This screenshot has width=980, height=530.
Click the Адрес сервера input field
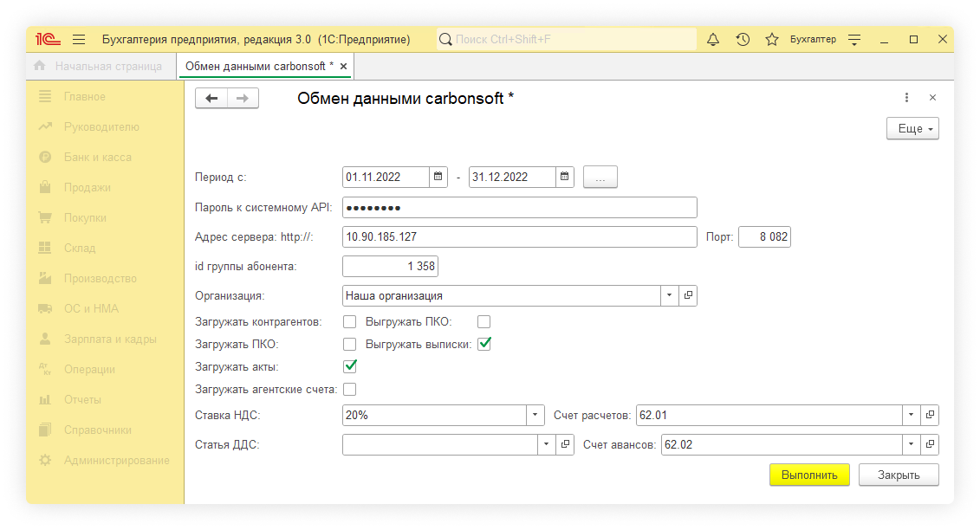pyautogui.click(x=520, y=237)
